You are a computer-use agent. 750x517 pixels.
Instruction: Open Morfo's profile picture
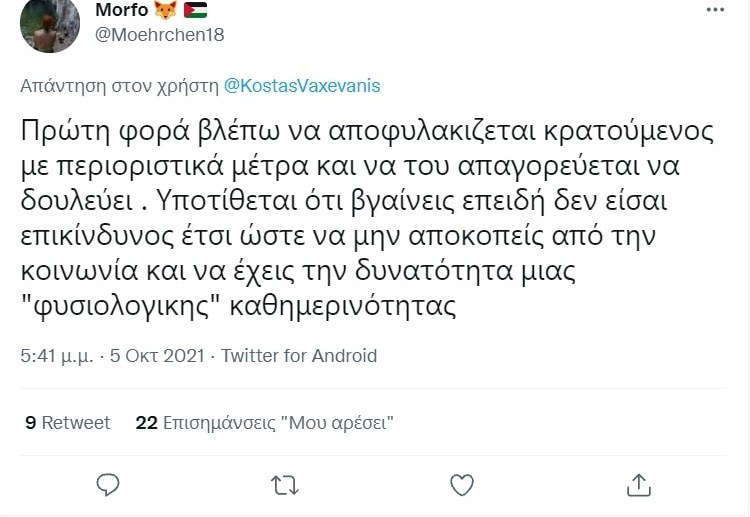[46, 24]
